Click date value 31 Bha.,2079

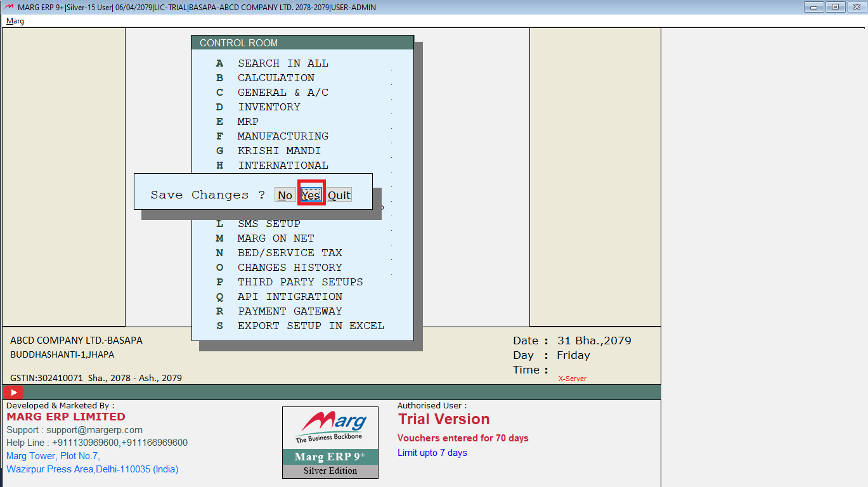click(x=594, y=341)
